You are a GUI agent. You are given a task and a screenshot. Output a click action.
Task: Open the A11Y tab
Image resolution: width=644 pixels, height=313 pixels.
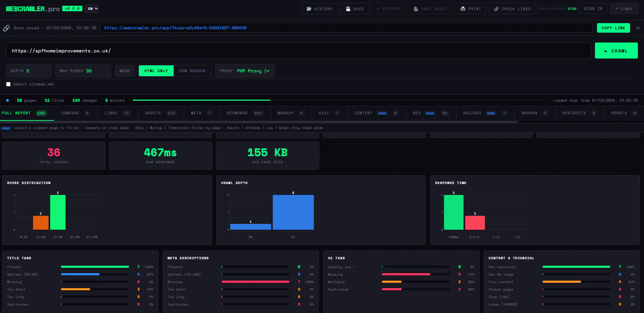[329, 113]
